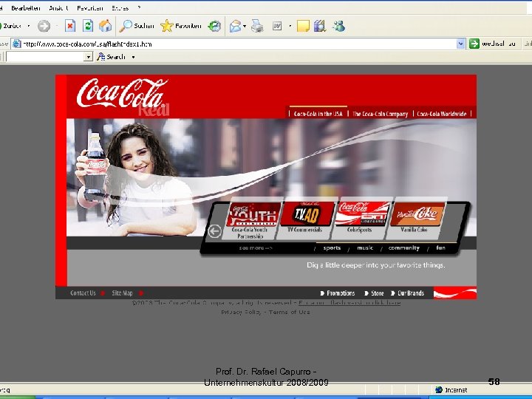Select the music category
Viewport: 532px width, 399px height.
[365, 248]
